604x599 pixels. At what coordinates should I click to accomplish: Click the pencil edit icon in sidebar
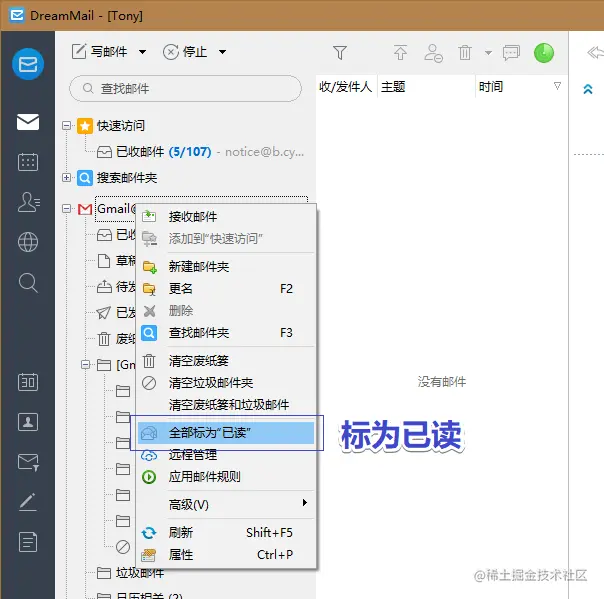pos(28,502)
